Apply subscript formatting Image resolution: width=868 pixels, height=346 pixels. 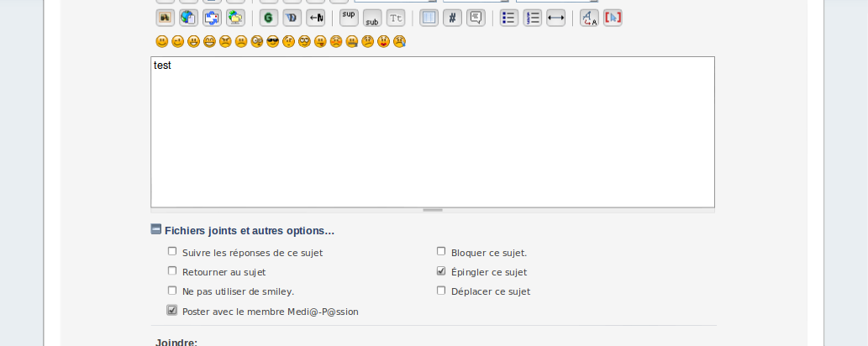(372, 18)
